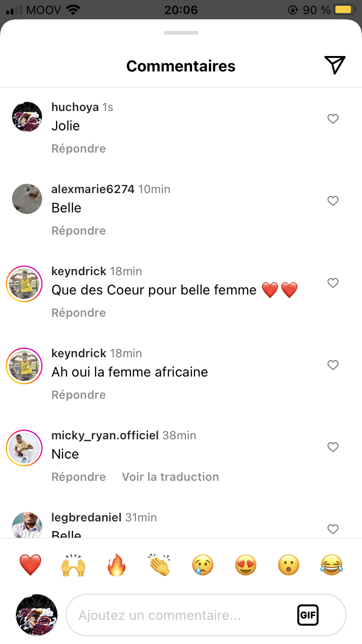Insert the heart-eyes emoji
The height and width of the screenshot is (644, 362).
246,564
